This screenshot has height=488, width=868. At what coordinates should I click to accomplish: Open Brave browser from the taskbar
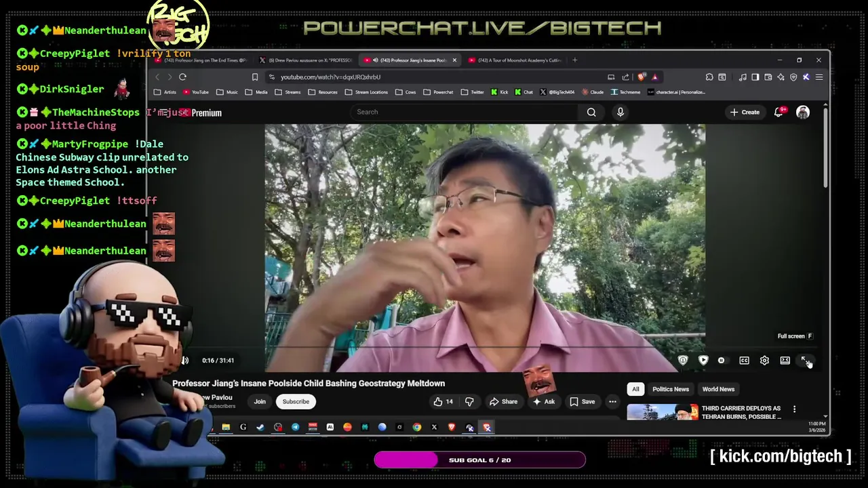452,427
